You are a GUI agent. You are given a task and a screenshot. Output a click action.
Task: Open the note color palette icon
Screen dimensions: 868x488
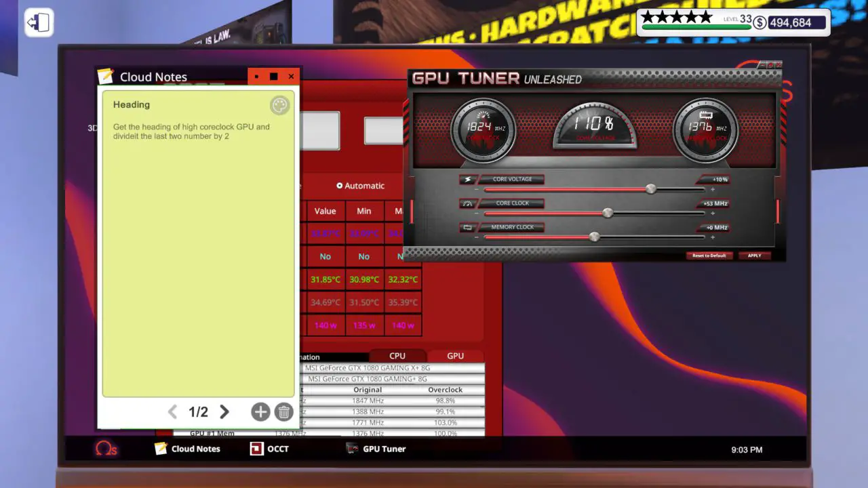[x=279, y=105]
